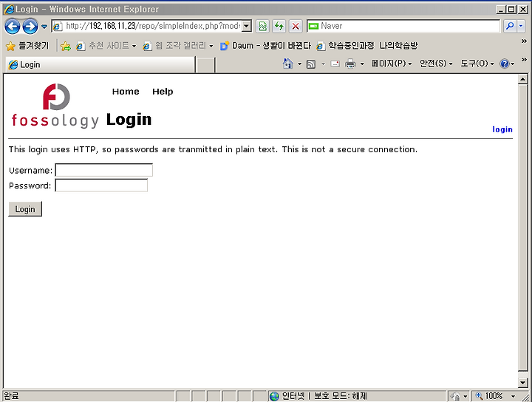Expand the command bar overflow chevron
The height and width of the screenshot is (402, 532).
click(x=524, y=60)
